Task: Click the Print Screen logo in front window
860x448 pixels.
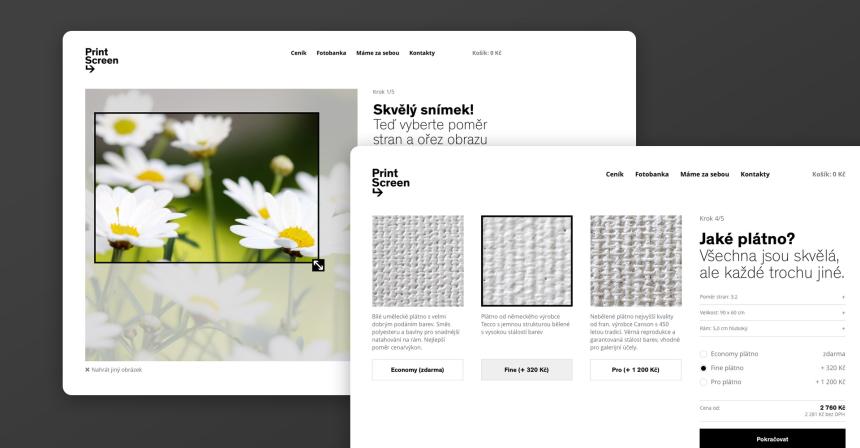Action: point(391,182)
